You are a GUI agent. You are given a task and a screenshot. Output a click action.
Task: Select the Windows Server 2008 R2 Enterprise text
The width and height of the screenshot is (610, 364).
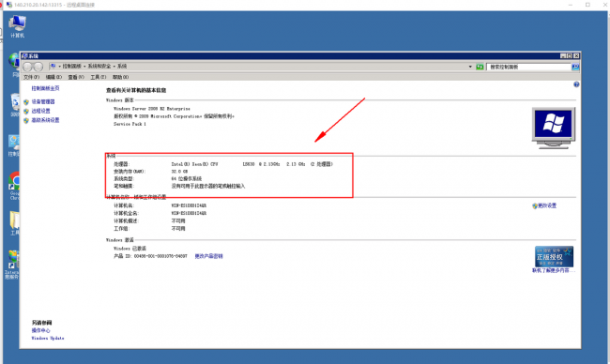(x=152, y=109)
